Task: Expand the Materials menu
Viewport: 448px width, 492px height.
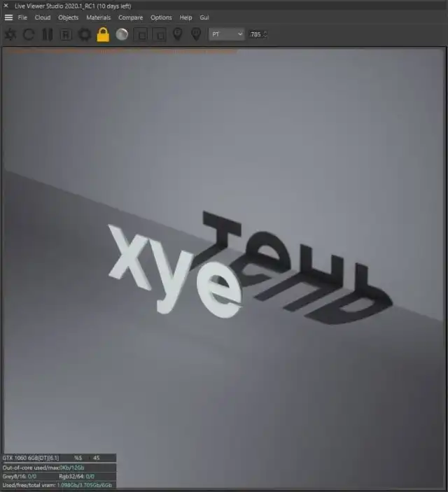Action: [99, 17]
